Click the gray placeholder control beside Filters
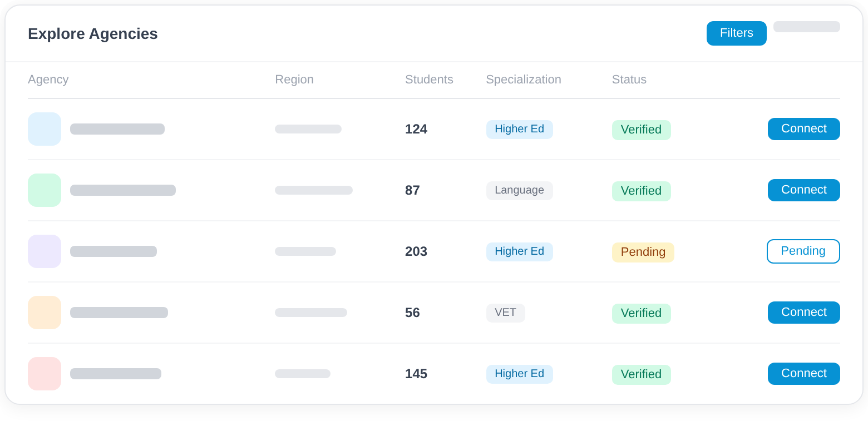 tap(806, 26)
